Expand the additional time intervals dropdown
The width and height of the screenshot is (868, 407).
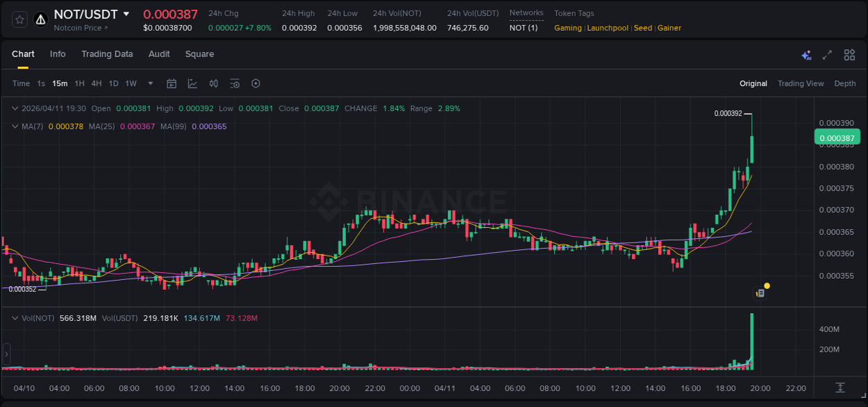151,83
